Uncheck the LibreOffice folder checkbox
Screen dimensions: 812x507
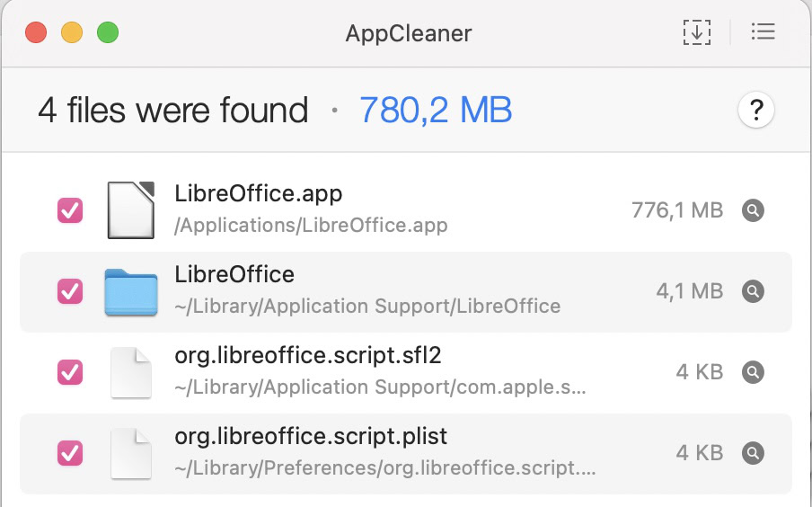pos(70,291)
